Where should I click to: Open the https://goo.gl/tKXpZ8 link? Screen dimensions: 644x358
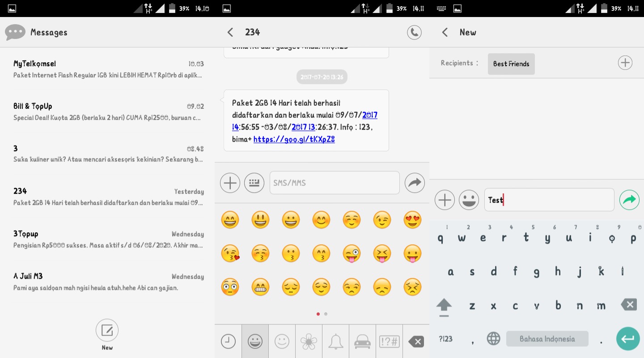coord(294,139)
